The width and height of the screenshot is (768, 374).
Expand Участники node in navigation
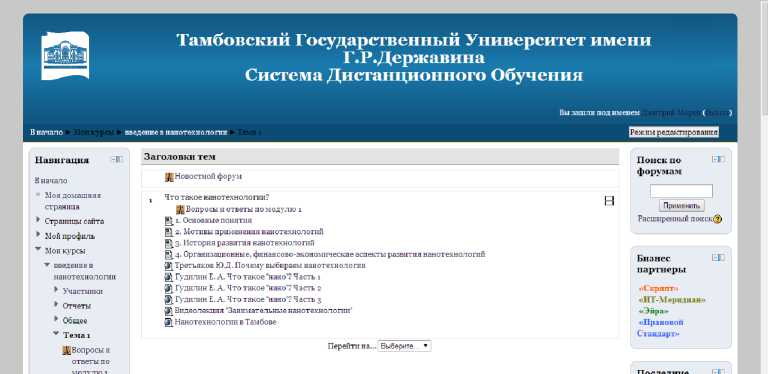click(x=56, y=290)
